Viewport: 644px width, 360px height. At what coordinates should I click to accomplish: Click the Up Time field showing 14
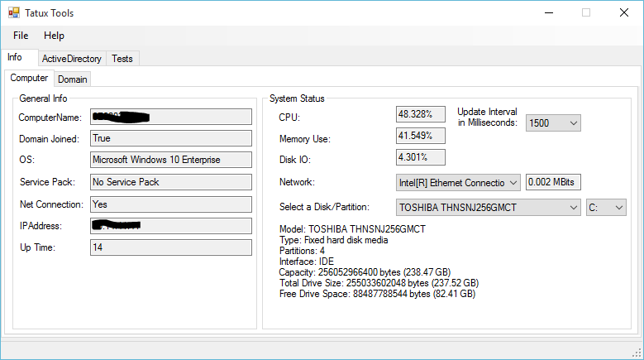(x=171, y=247)
